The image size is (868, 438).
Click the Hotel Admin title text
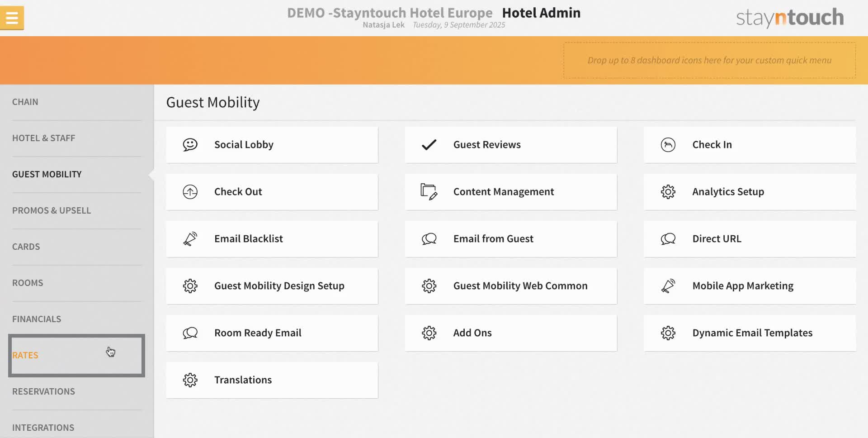pos(541,13)
